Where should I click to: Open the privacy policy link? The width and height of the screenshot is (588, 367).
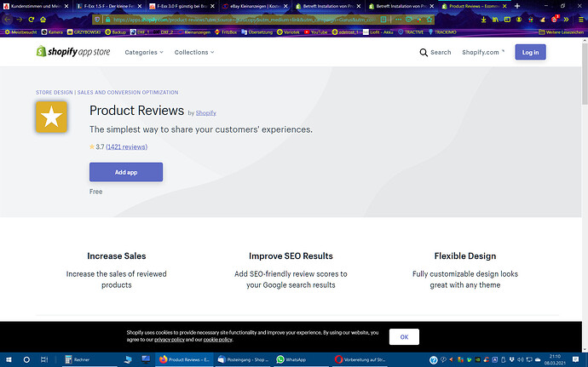coord(169,340)
